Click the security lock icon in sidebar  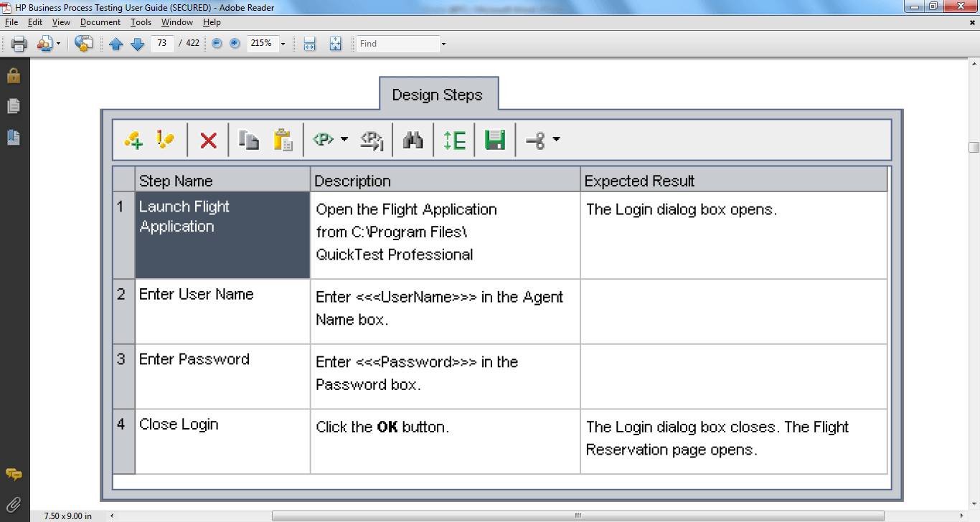[14, 75]
